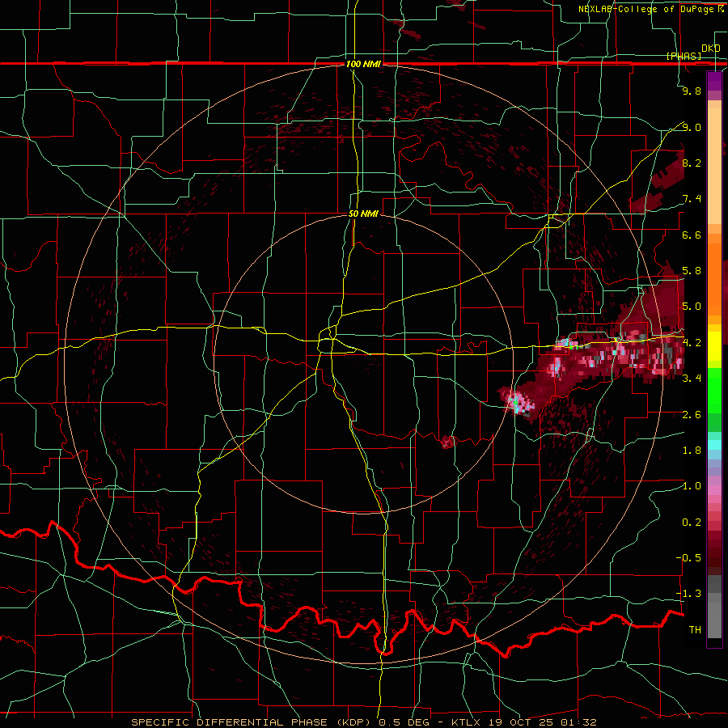This screenshot has width=728, height=728.
Task: Click the 5.8 value on the color scale
Action: (x=692, y=271)
